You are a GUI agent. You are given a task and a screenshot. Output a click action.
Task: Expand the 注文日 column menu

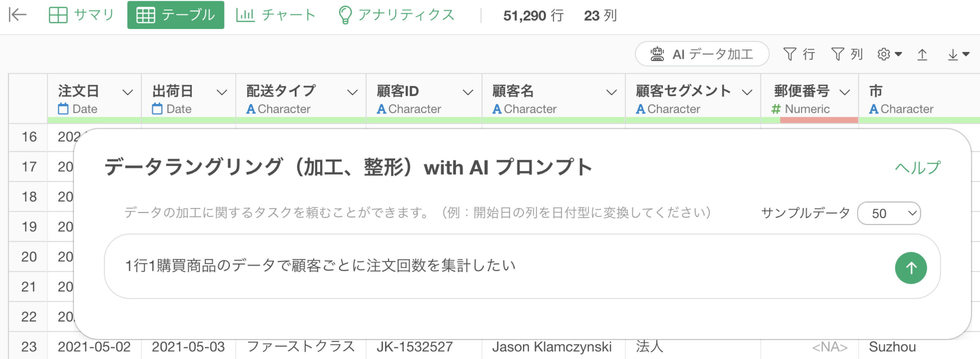(x=128, y=92)
